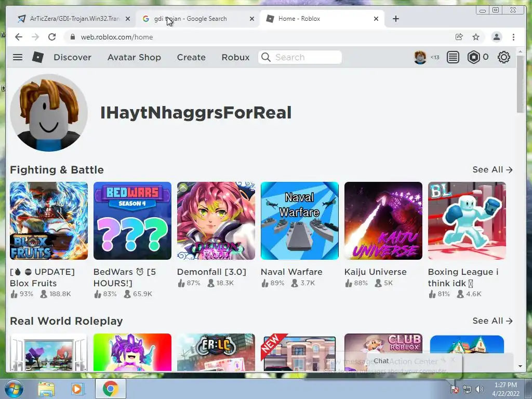Click the search magnifier icon
The height and width of the screenshot is (399, 532).
[266, 57]
